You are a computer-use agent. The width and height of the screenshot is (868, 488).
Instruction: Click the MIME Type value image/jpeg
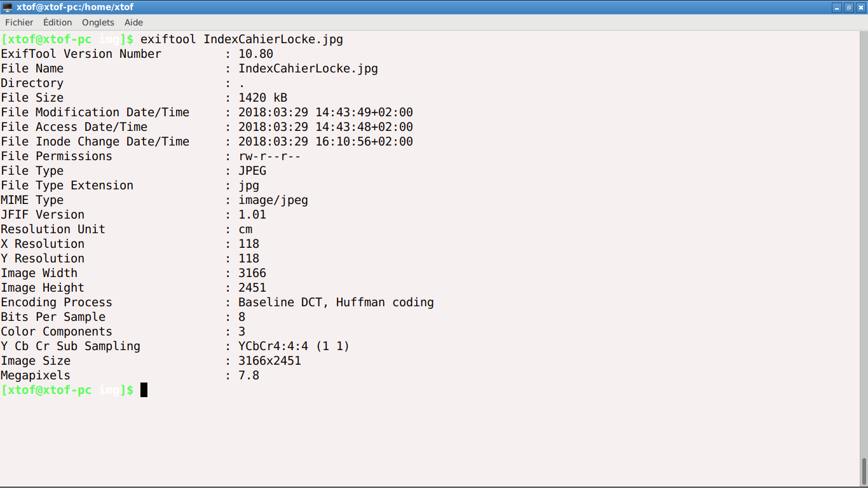click(x=273, y=200)
